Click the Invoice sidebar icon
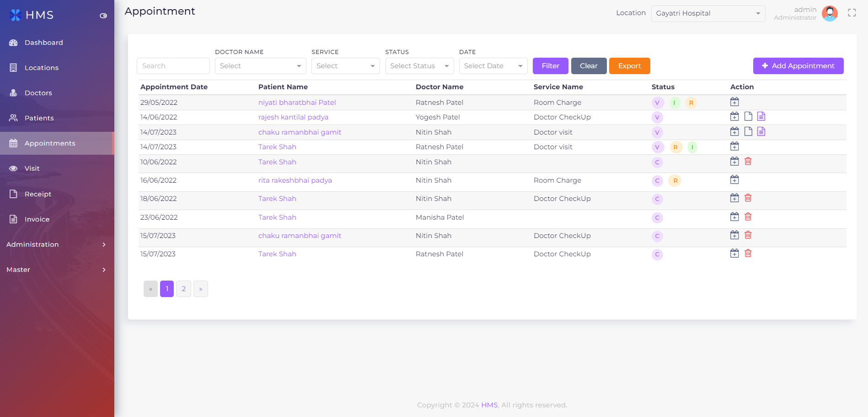868x417 pixels. point(14,219)
